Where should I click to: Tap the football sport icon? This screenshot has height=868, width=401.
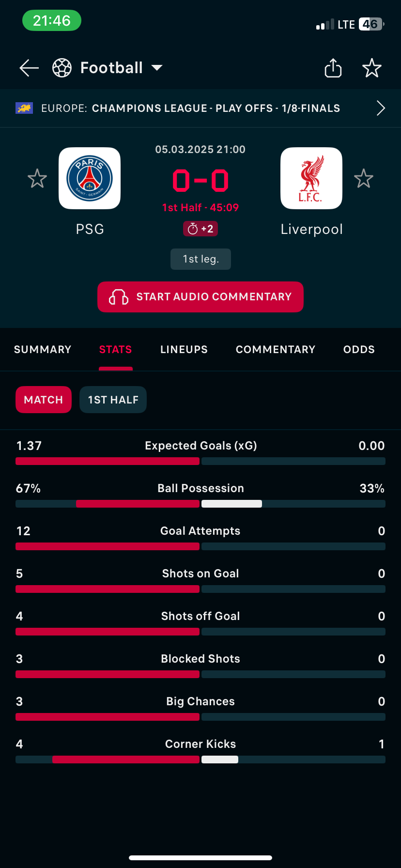[x=62, y=68]
